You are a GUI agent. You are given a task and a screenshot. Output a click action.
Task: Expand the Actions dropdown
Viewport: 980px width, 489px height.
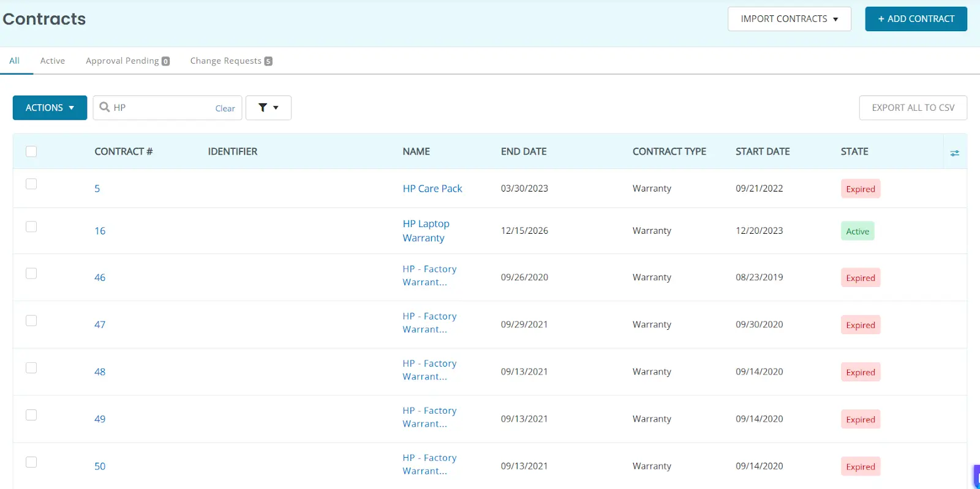click(50, 108)
